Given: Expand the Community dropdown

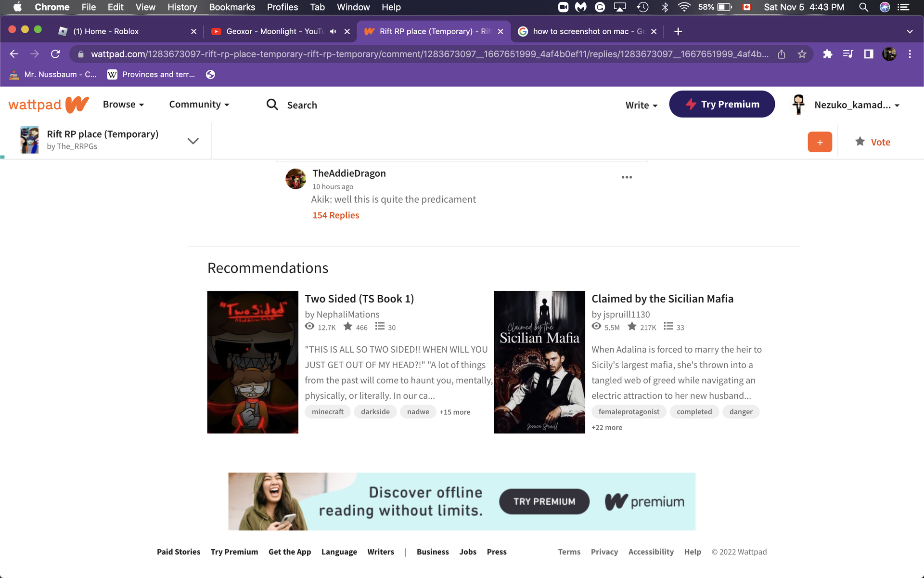Looking at the screenshot, I should 199,105.
